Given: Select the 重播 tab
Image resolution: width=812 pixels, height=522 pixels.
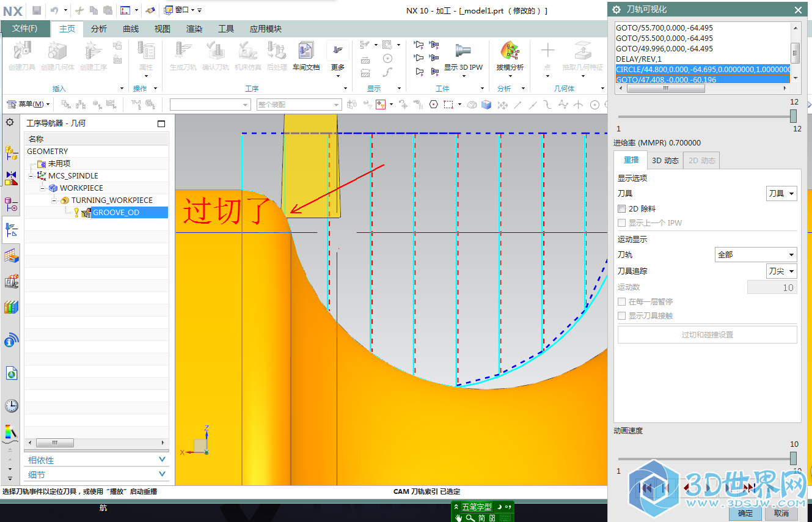Looking at the screenshot, I should (x=631, y=160).
